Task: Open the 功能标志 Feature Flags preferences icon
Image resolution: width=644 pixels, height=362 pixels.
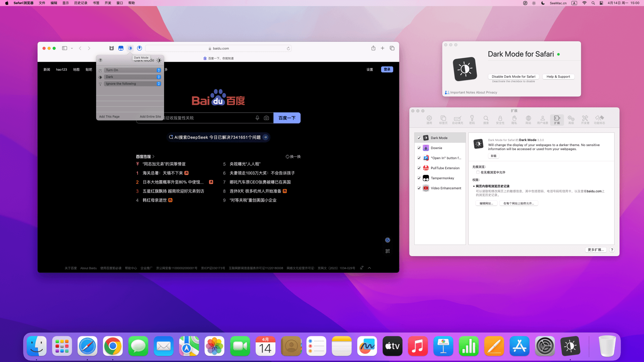Action: click(599, 120)
